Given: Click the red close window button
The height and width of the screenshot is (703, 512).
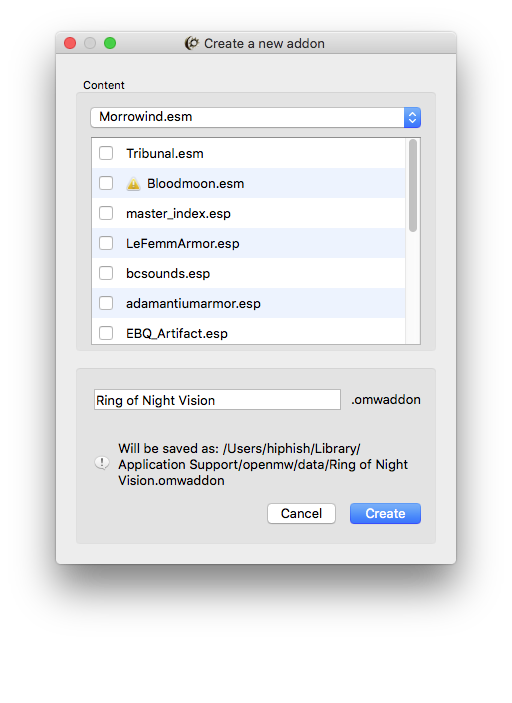Looking at the screenshot, I should point(70,43).
